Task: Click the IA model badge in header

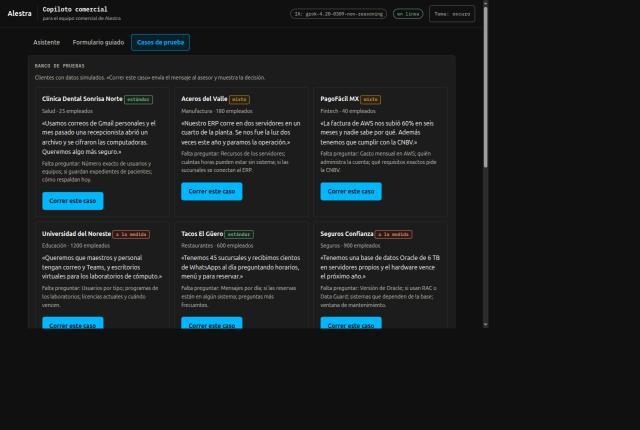Action: point(338,14)
